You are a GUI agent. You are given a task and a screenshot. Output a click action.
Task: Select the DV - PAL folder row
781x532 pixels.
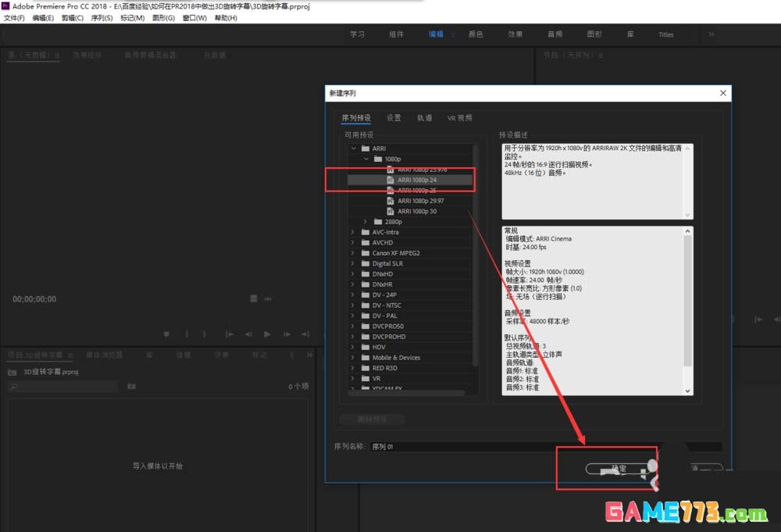click(x=410, y=316)
